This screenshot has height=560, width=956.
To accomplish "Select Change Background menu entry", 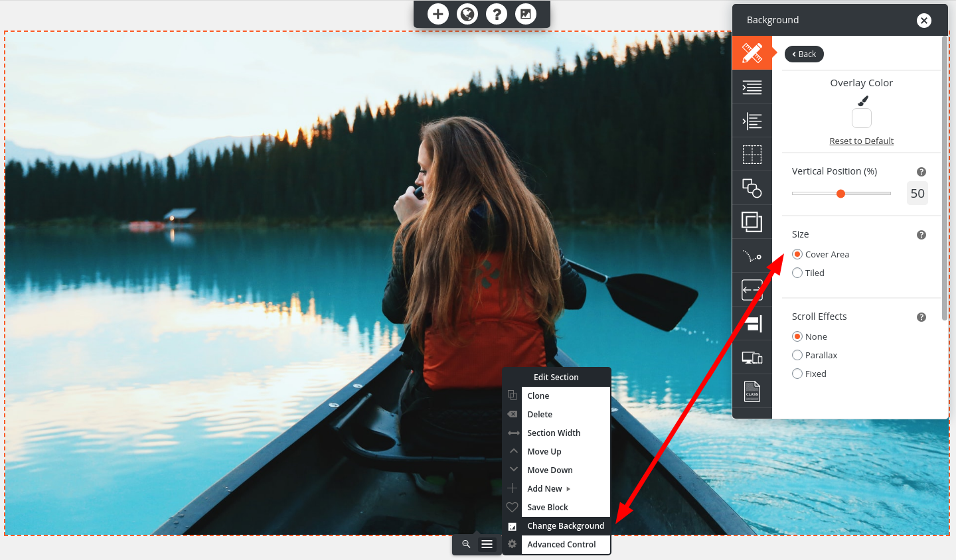I will click(x=566, y=525).
